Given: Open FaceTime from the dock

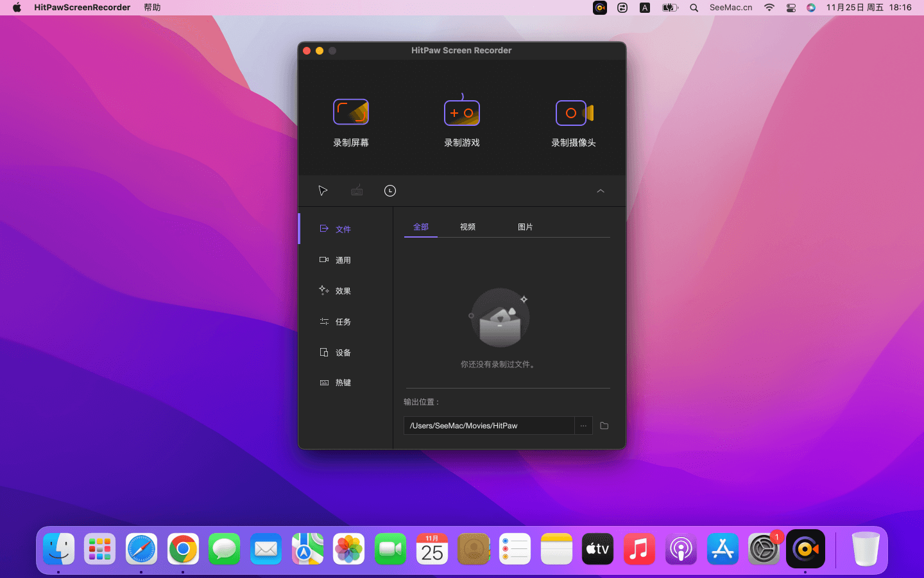Looking at the screenshot, I should [390, 549].
